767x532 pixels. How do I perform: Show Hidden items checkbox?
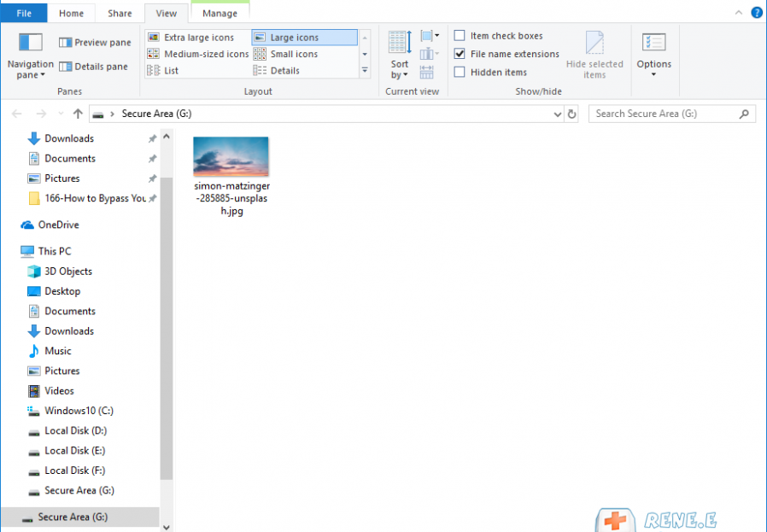460,73
